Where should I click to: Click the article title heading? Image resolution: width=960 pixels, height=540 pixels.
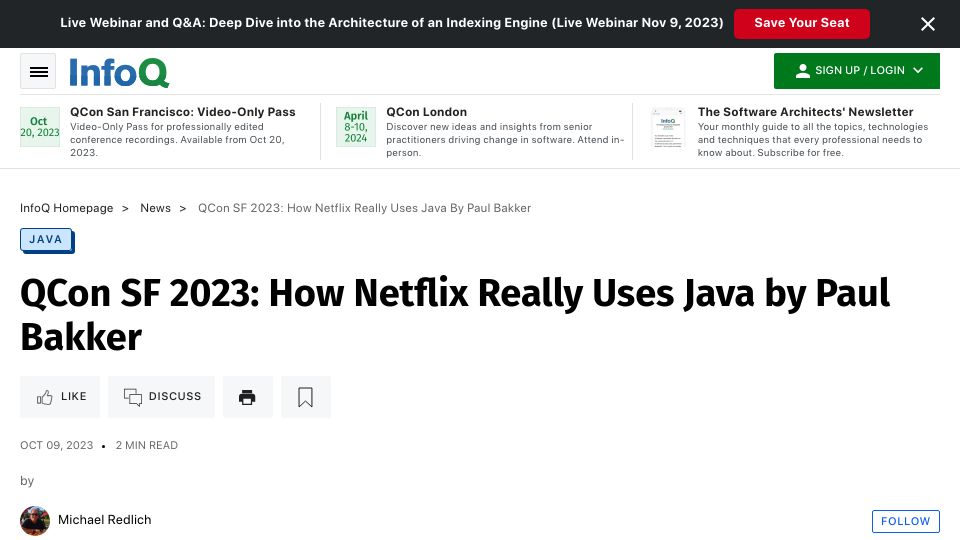point(455,315)
